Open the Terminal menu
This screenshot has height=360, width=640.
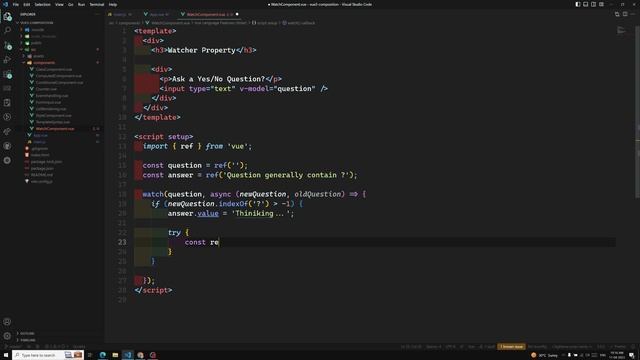point(97,4)
